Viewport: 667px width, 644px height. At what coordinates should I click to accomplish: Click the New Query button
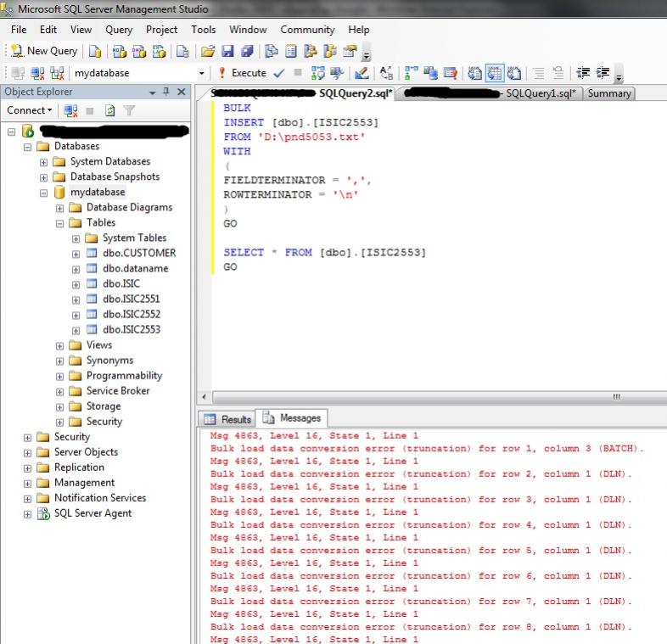(44, 51)
